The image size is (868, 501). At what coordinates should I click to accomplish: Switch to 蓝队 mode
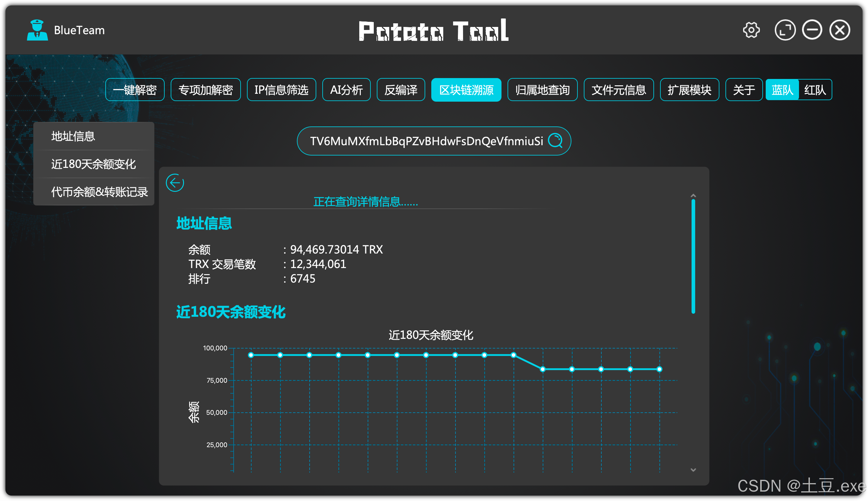(782, 90)
